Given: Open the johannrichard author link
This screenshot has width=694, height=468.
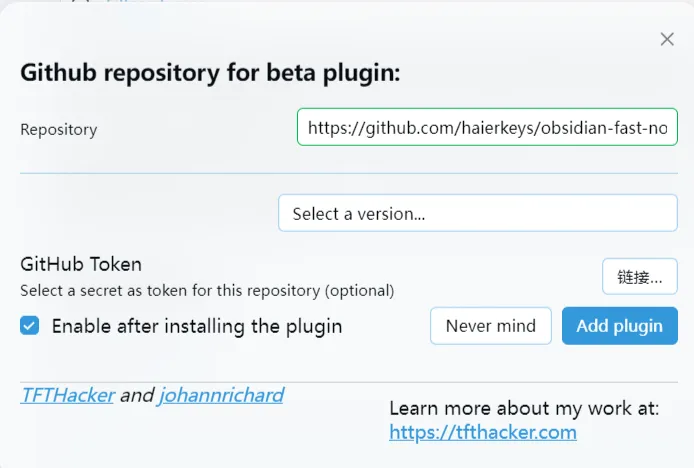Looking at the screenshot, I should [221, 395].
